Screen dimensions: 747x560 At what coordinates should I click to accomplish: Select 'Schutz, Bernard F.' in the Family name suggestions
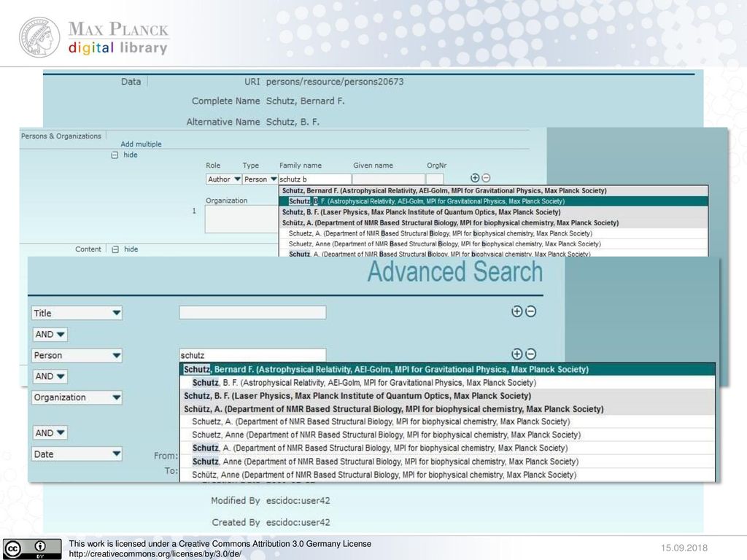point(494,190)
